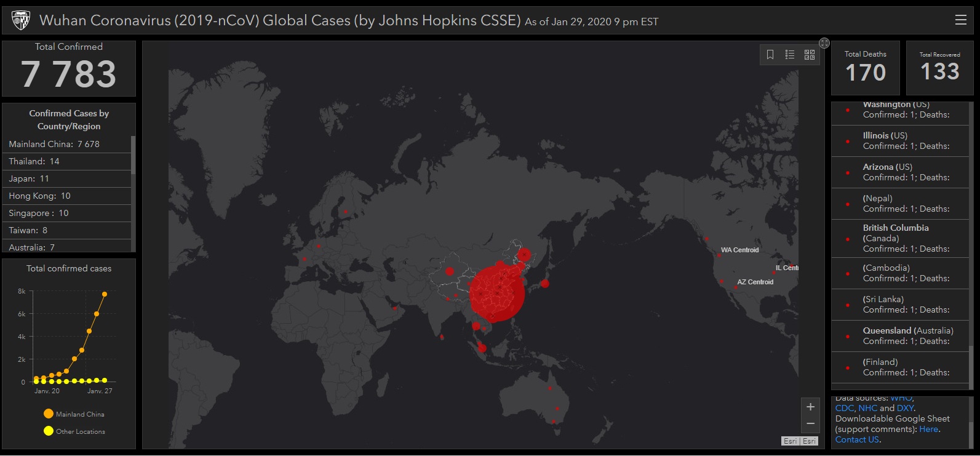Select the (Finland) entry

tap(900, 367)
